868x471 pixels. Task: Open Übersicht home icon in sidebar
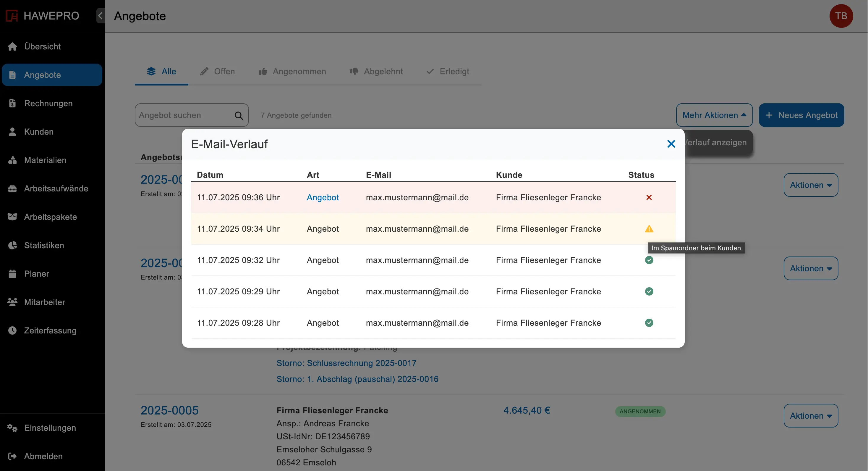click(12, 46)
